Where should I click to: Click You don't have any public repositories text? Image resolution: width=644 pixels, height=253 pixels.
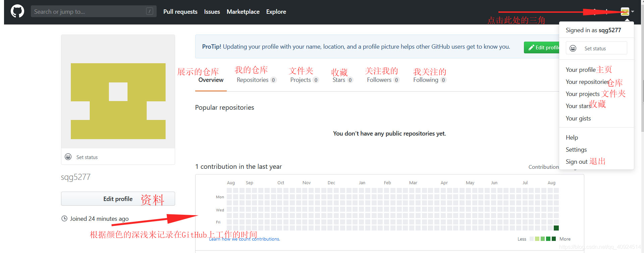click(x=389, y=134)
